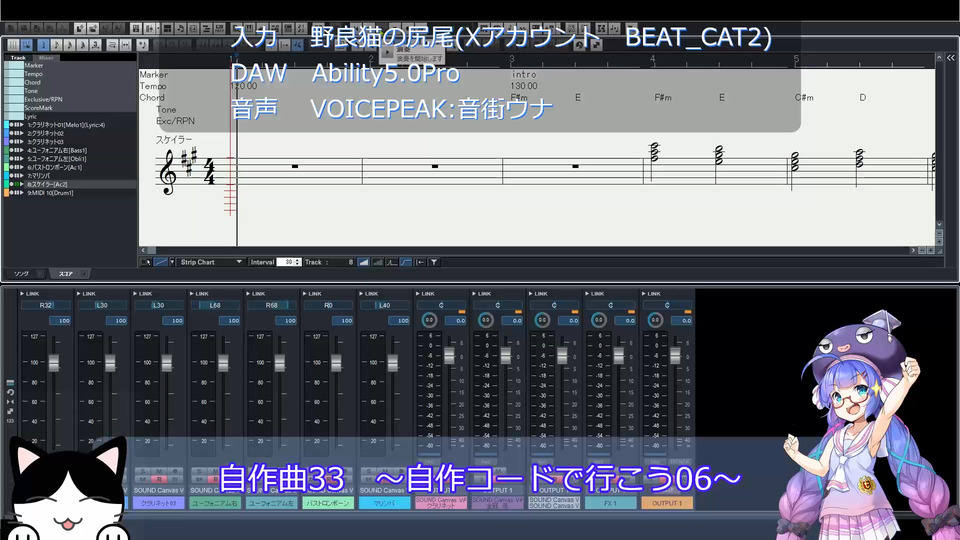This screenshot has height=540, width=960.
Task: Toggle record dot on track 4 ユーフォニアム右
Action: pos(11,150)
